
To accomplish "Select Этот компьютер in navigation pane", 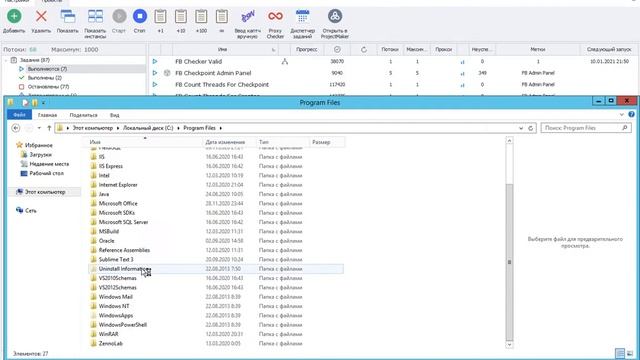I will pos(45,192).
